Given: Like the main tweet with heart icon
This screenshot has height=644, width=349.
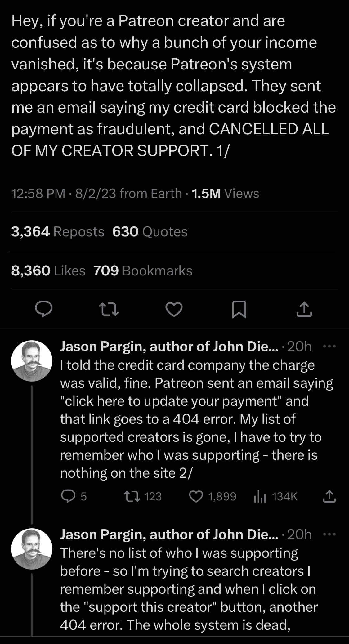Looking at the screenshot, I should pos(174,309).
